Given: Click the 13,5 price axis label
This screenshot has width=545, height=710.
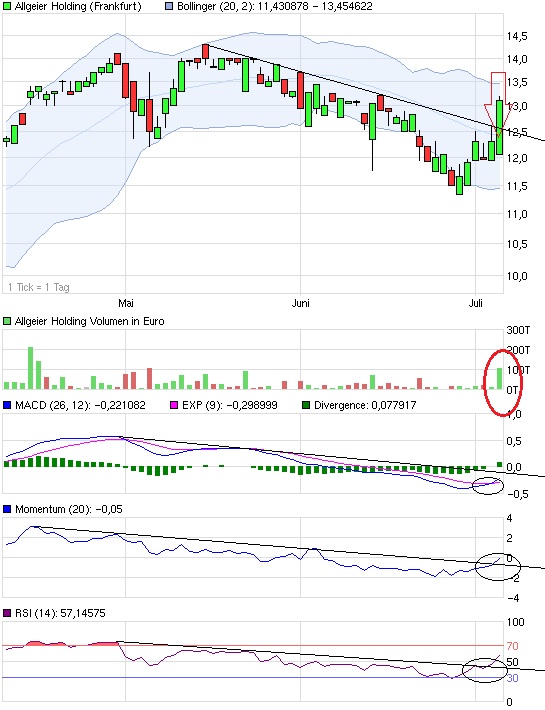Looking at the screenshot, I should 517,82.
